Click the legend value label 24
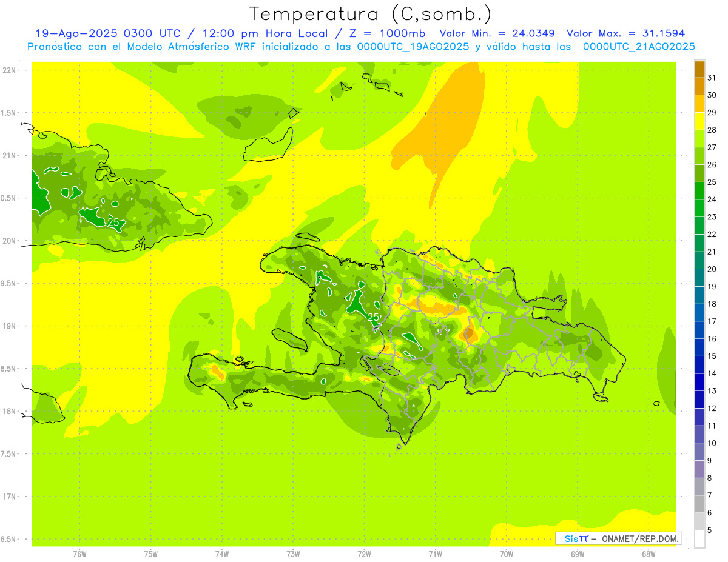 coord(712,199)
